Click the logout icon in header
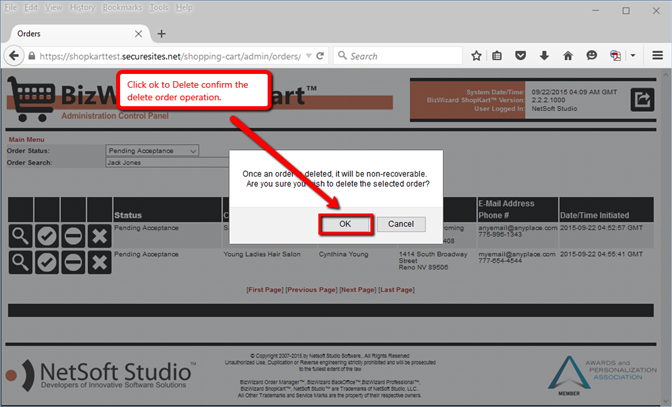Screen dimensions: 672x407 [642, 99]
